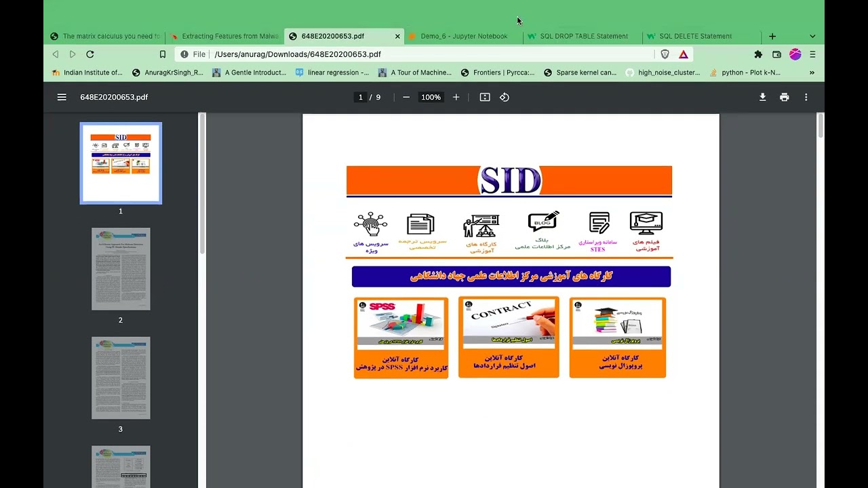The image size is (868, 488).
Task: Switch to The matrix calculus tab
Action: click(106, 36)
